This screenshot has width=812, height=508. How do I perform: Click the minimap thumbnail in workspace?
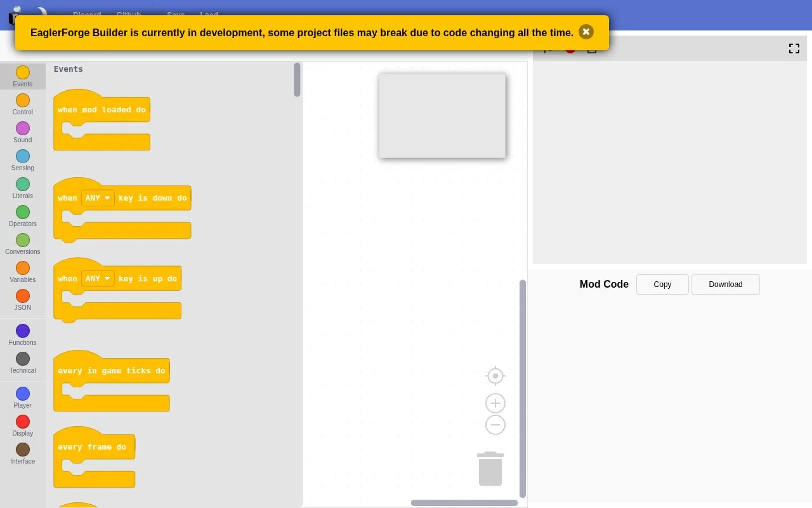click(x=442, y=116)
